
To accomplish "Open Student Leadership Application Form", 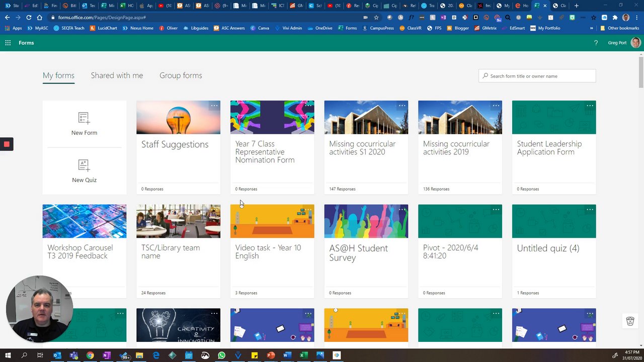I will coord(554,147).
